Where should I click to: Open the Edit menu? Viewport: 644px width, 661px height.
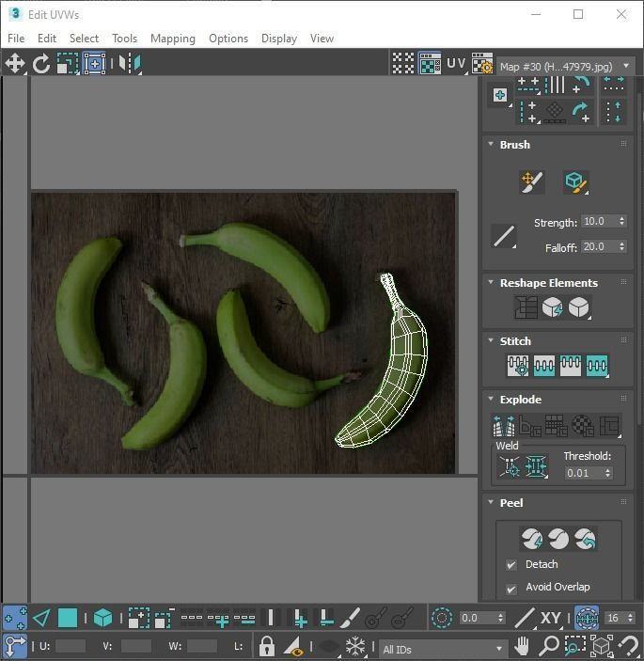click(x=47, y=39)
